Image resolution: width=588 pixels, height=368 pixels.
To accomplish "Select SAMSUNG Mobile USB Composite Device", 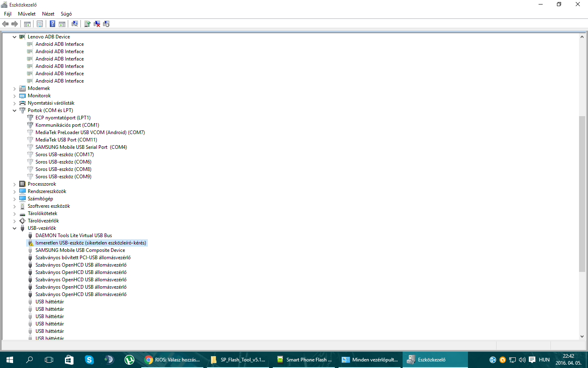I will pyautogui.click(x=80, y=250).
